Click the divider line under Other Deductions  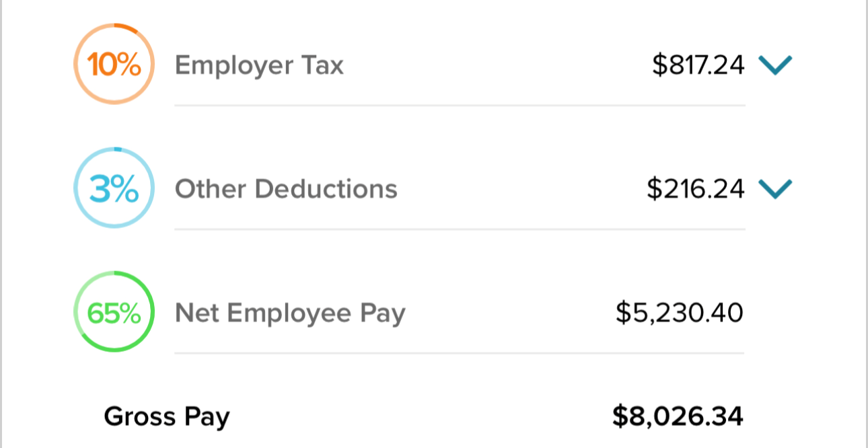(x=459, y=229)
